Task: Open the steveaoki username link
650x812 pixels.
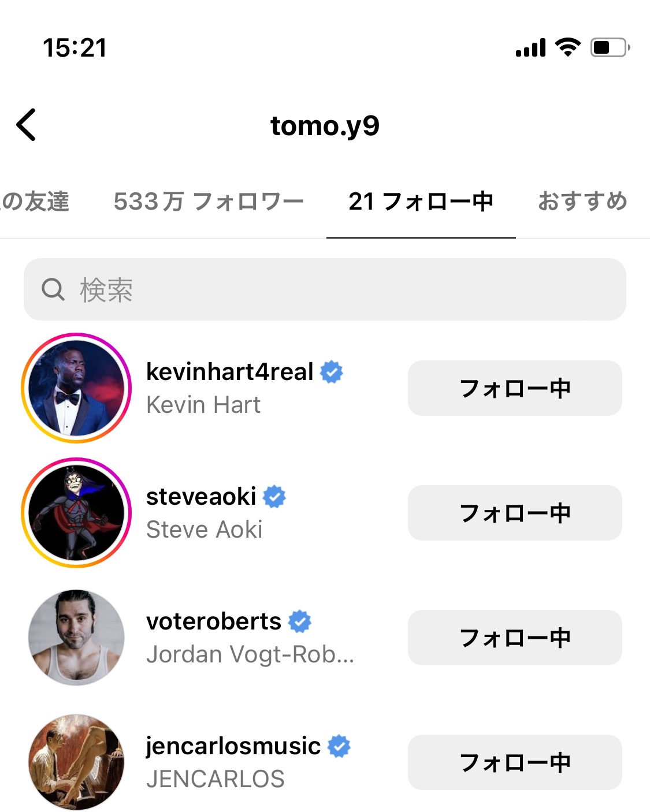Action: point(201,497)
